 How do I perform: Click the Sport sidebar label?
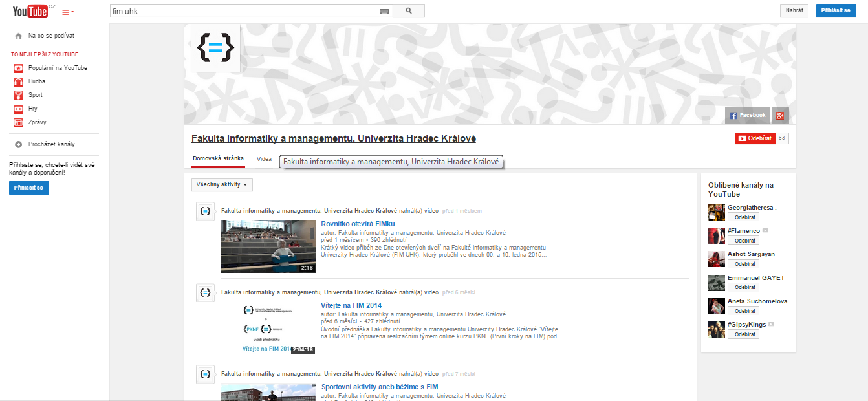pyautogui.click(x=36, y=95)
